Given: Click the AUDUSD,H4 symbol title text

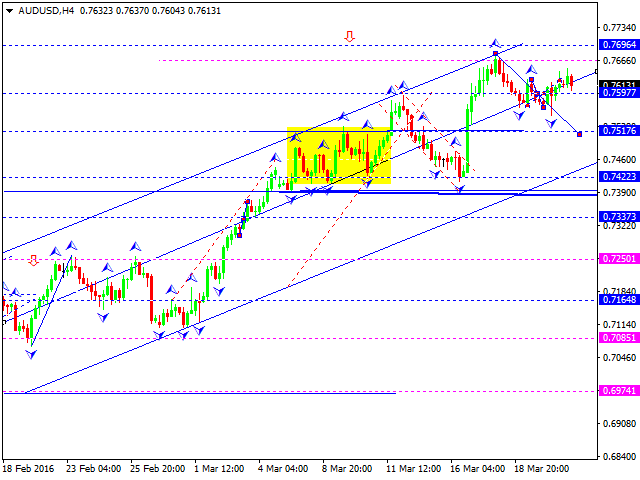Looking at the screenshot, I should pyautogui.click(x=46, y=11).
